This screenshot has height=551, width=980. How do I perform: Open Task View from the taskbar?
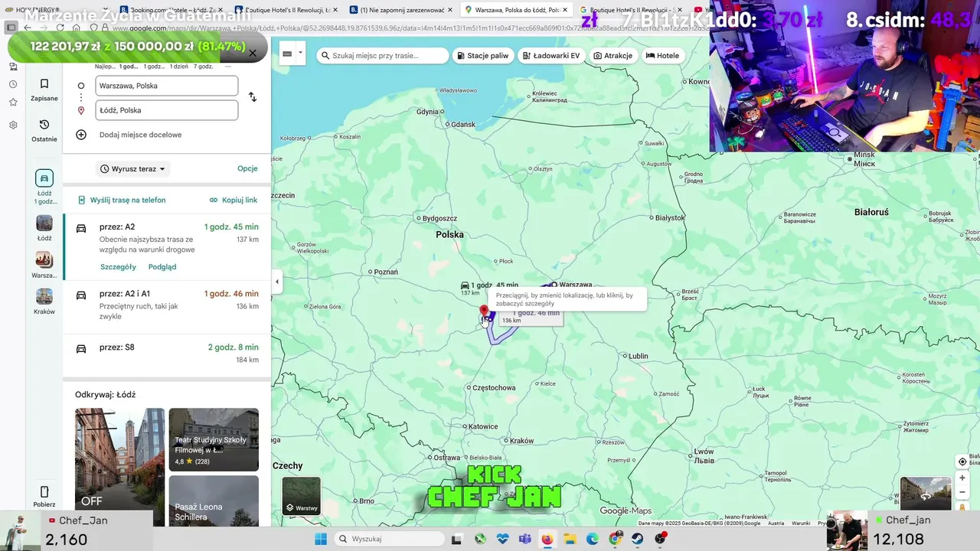[457, 539]
